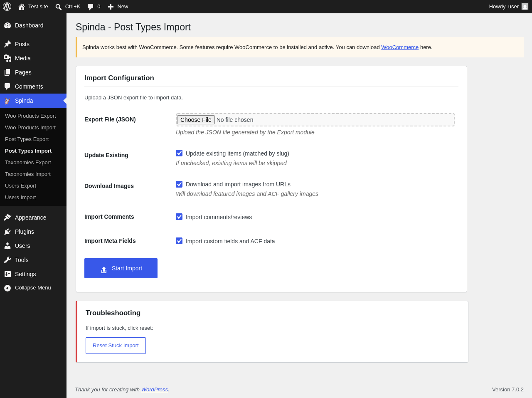Screen dimensions: 532x398
Task: Click the Settings sliders icon
Action: point(7,274)
